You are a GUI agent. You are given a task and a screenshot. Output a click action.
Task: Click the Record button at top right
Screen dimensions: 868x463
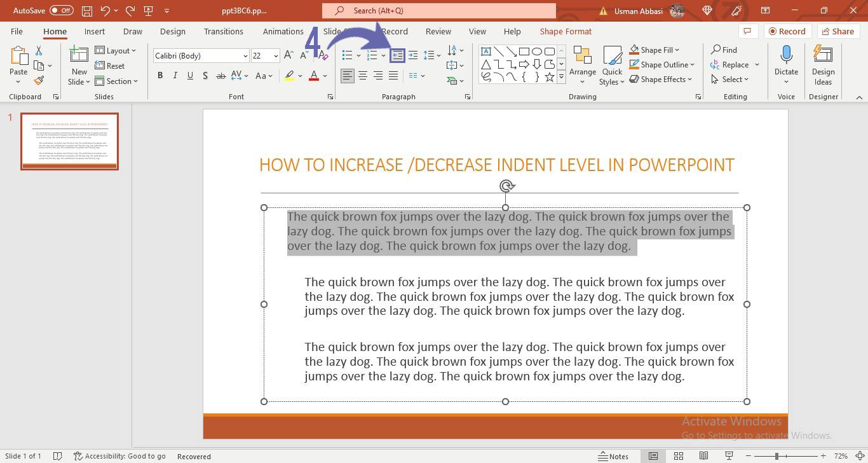click(787, 31)
